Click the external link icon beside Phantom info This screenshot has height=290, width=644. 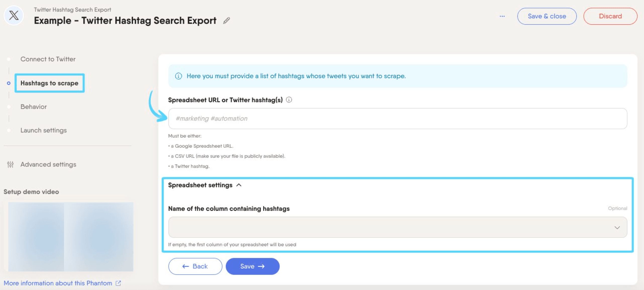tap(118, 283)
